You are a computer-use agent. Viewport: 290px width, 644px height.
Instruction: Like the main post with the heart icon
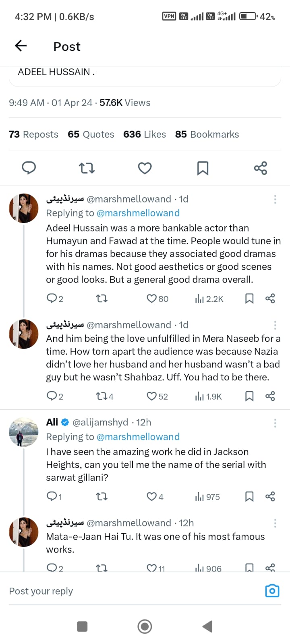[x=145, y=168]
